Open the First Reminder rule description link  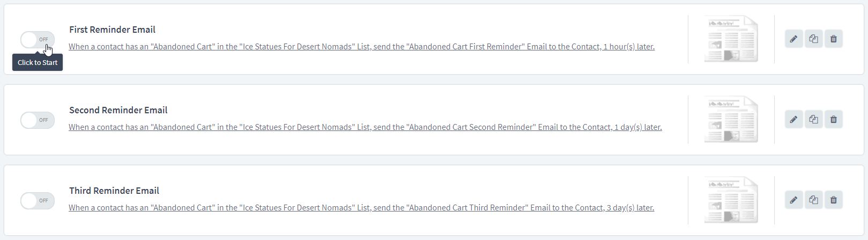tap(361, 47)
